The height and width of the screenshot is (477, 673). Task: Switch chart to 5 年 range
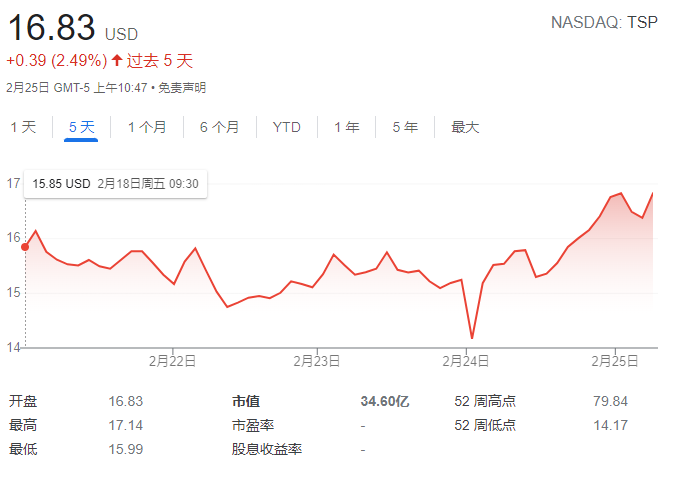point(405,127)
